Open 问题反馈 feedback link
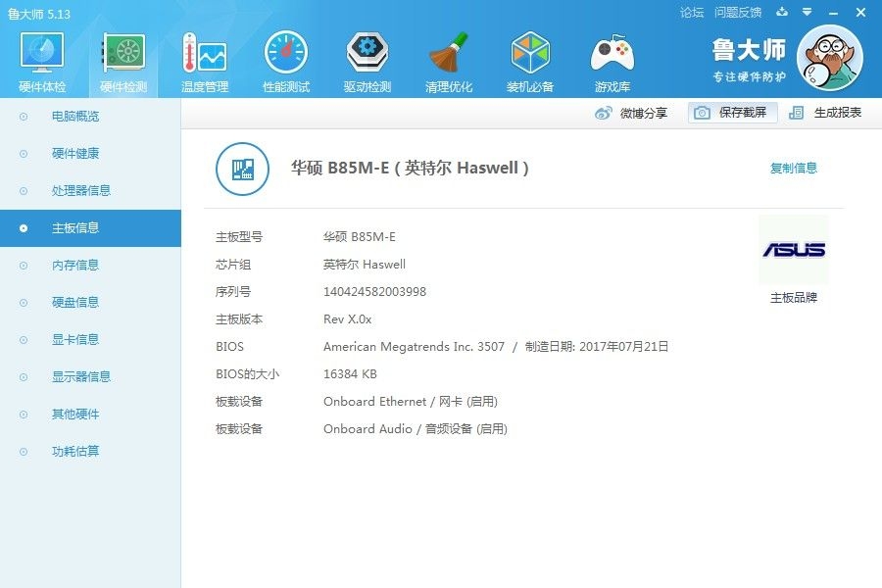 click(x=738, y=13)
